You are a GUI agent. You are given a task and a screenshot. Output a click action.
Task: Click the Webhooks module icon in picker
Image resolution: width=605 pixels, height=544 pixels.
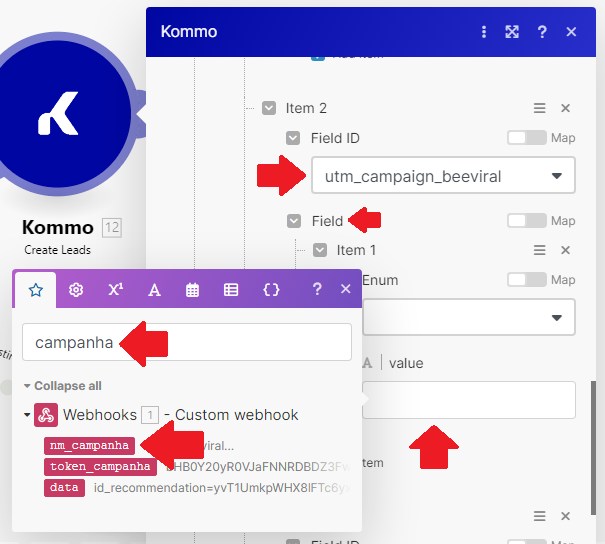tap(46, 415)
